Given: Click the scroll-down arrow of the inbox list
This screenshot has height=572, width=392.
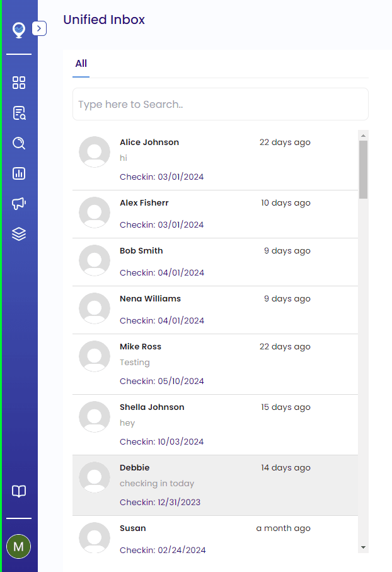Looking at the screenshot, I should (x=363, y=547).
